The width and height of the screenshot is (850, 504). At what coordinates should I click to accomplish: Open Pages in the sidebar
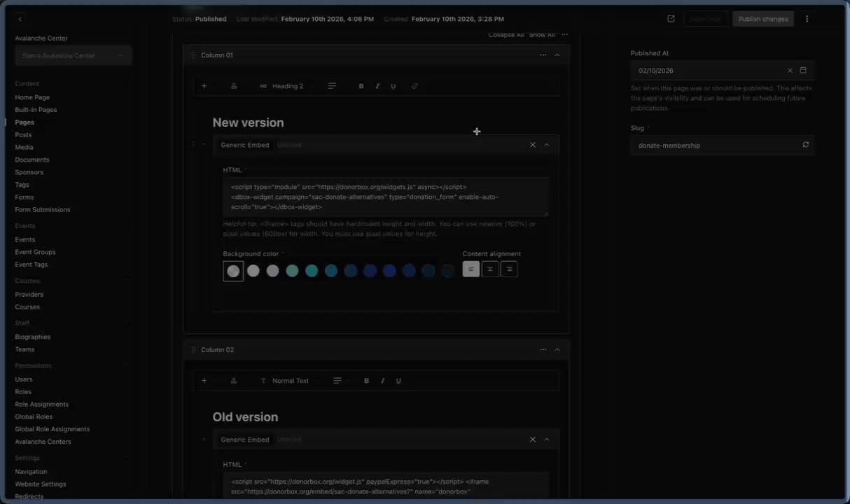25,122
